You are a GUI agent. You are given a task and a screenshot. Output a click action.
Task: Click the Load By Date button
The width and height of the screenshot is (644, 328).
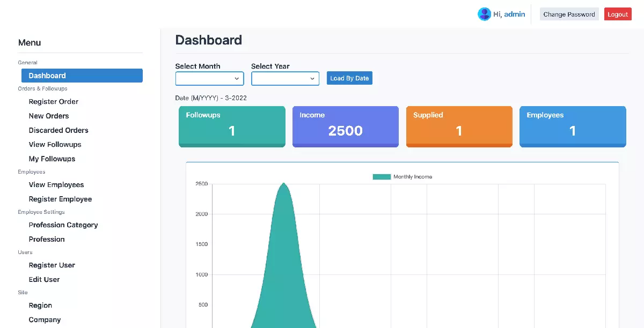pos(349,78)
